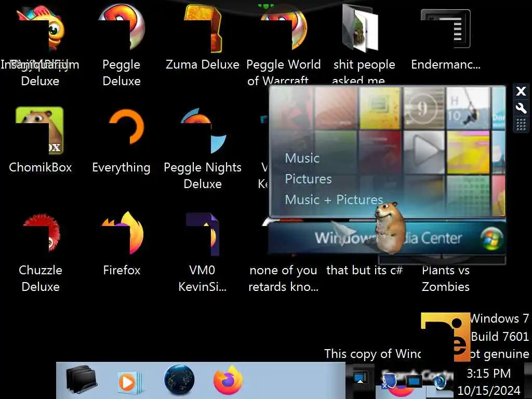
Task: Open gadget options via the wrench icon
Action: [521, 108]
